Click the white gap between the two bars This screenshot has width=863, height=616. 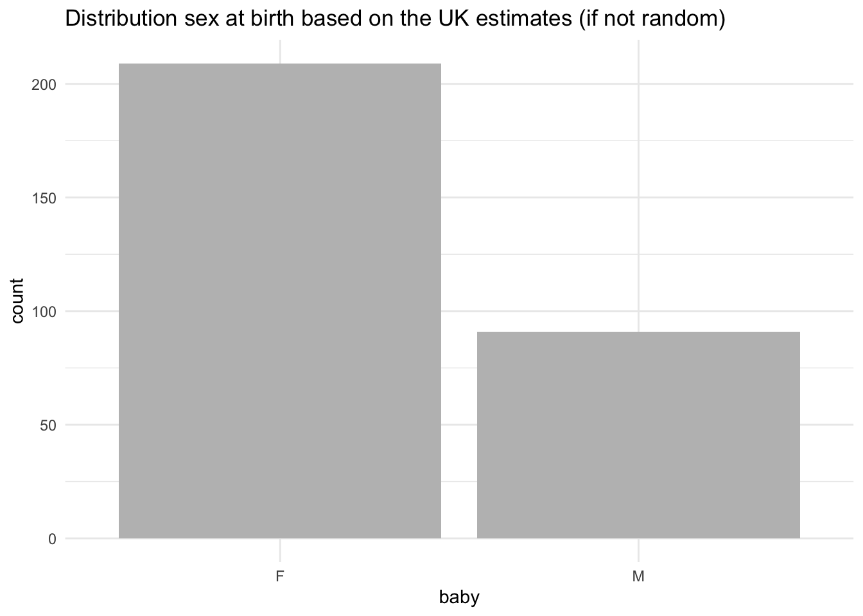coord(459,385)
